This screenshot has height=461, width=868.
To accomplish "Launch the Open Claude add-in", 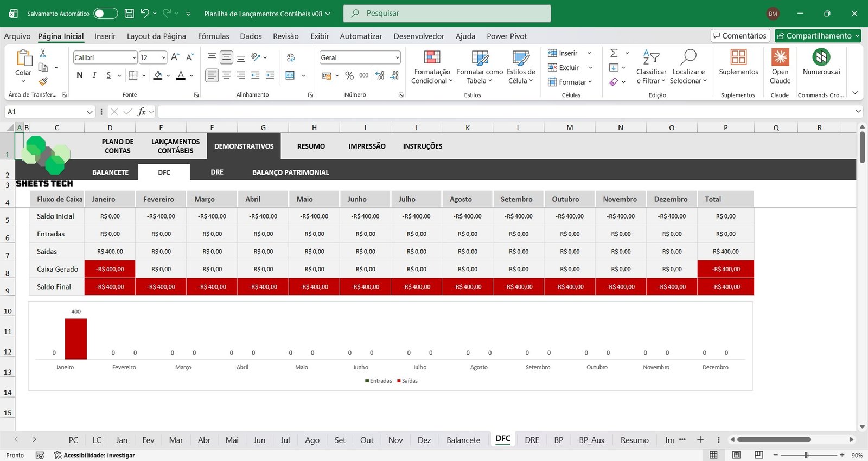I will tap(780, 58).
